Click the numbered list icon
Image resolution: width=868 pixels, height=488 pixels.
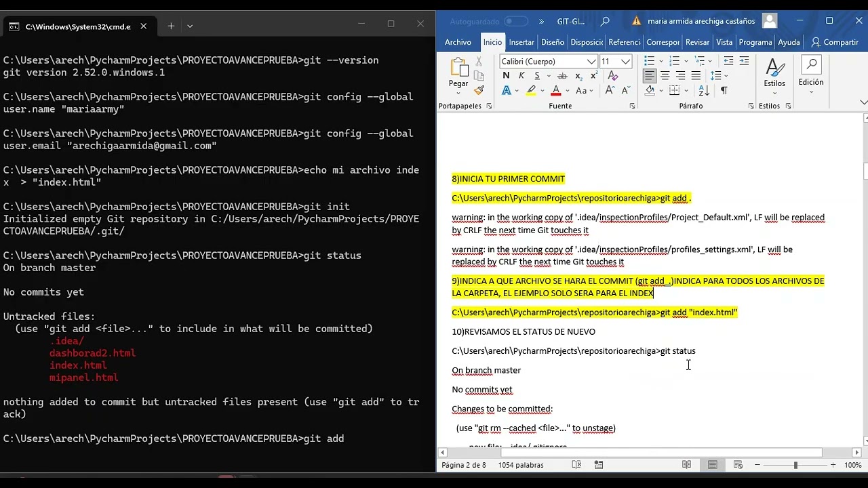tap(674, 61)
